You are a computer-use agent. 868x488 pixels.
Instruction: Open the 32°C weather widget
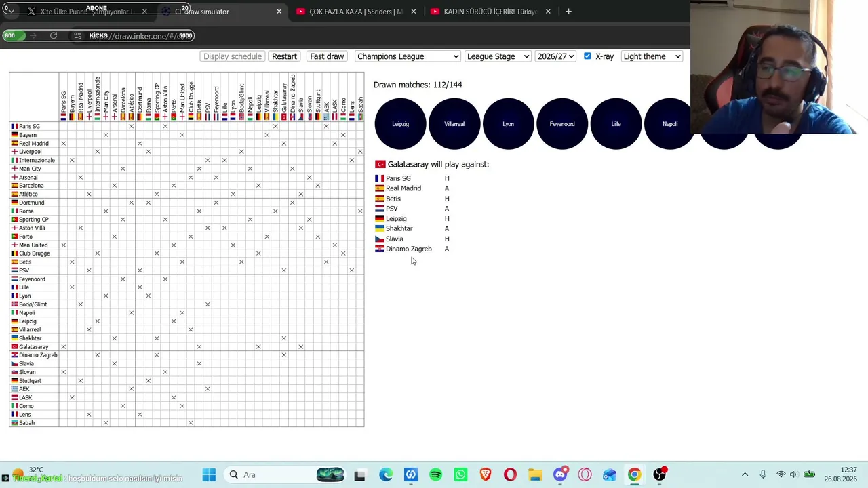(27, 474)
